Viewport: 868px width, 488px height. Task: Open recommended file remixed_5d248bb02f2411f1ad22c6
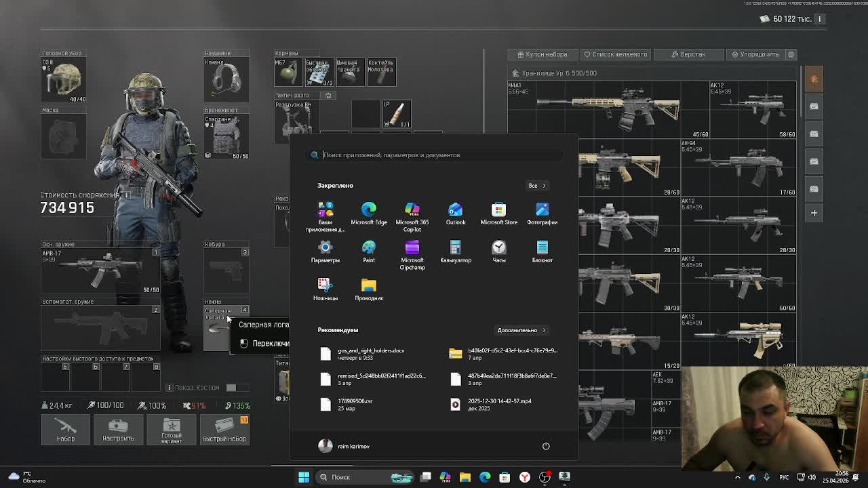click(373, 379)
